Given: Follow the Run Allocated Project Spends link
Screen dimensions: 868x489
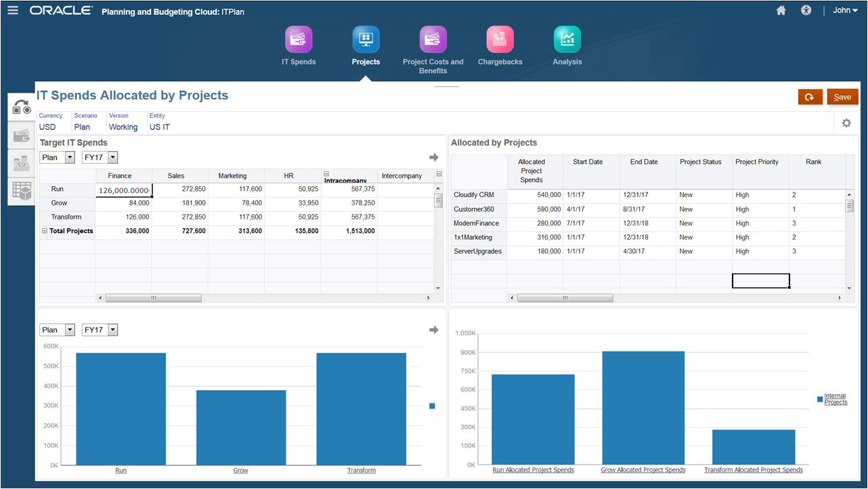Looking at the screenshot, I should [533, 469].
